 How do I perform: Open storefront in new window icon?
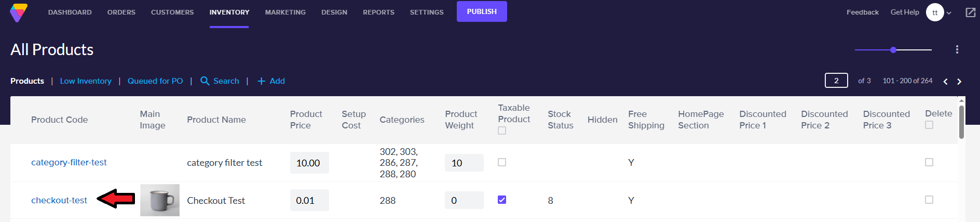970,12
